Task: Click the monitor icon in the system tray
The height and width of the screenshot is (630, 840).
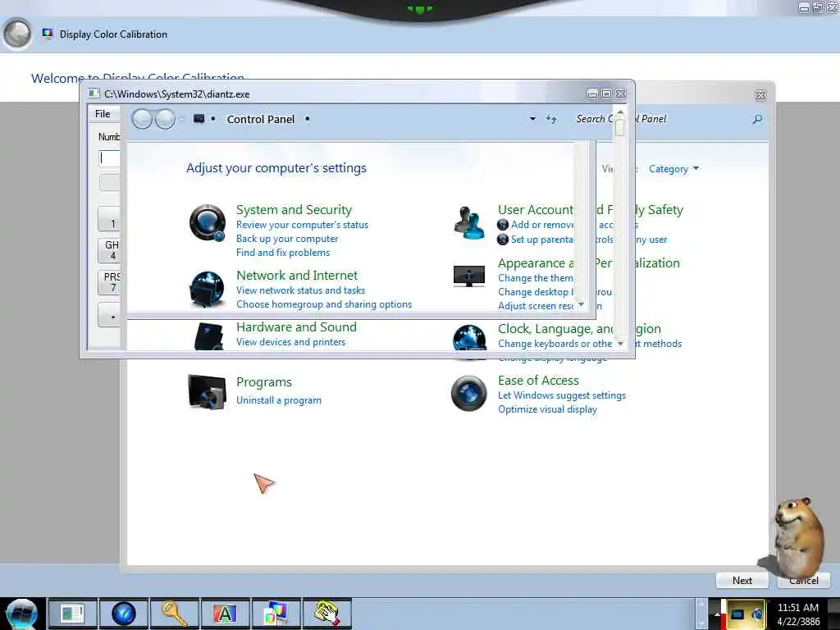Action: tap(737, 614)
